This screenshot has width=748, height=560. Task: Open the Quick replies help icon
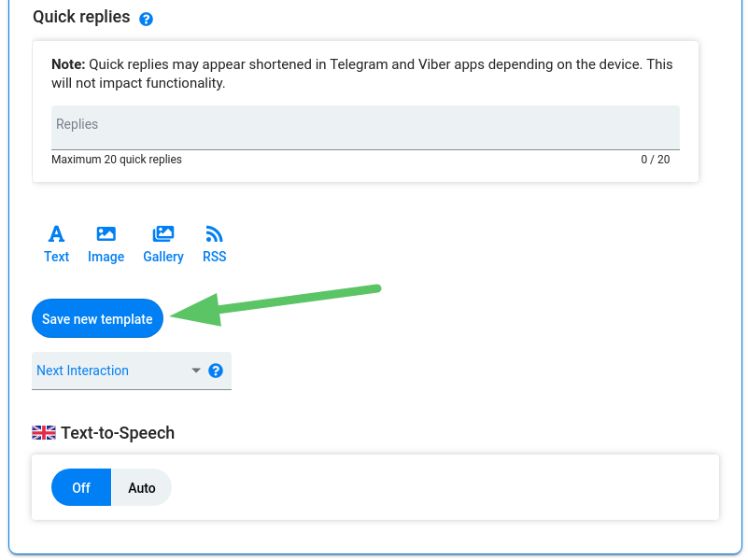tap(146, 19)
